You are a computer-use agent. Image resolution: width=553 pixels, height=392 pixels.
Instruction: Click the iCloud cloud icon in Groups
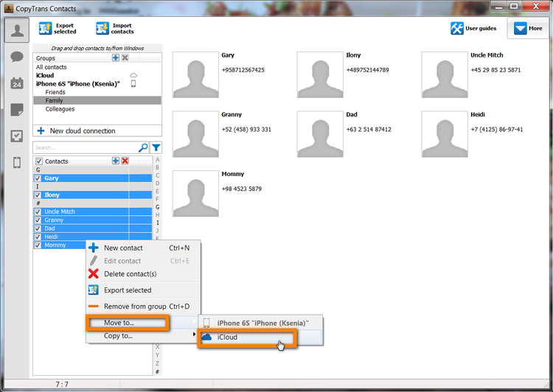pyautogui.click(x=133, y=75)
